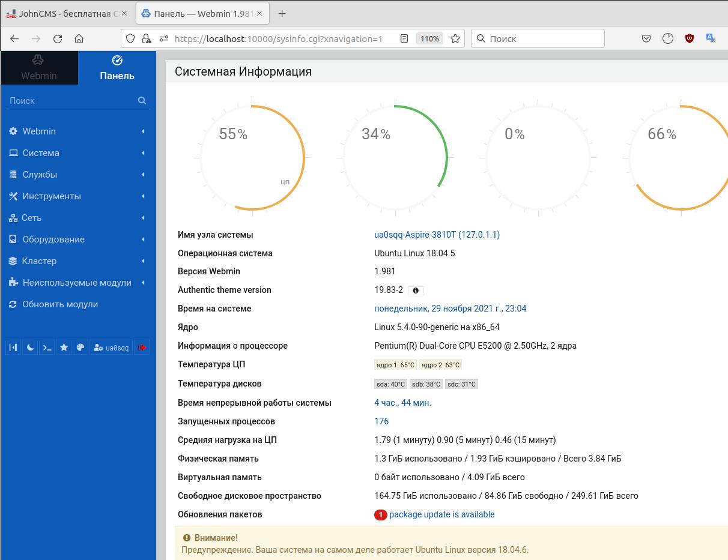Screen dimensions: 728x560
Task: Click the red logout icon
Action: [x=142, y=348]
